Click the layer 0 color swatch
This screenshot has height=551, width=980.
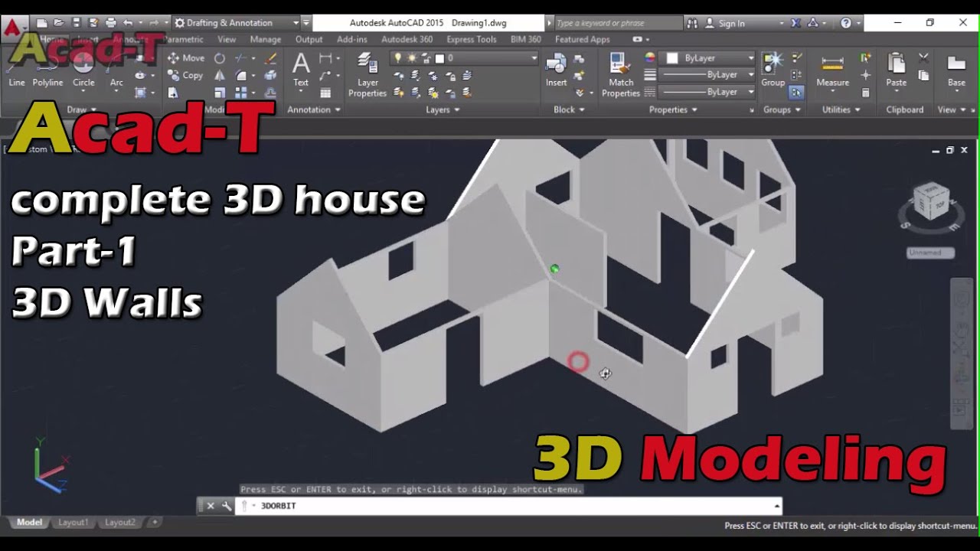pos(439,58)
